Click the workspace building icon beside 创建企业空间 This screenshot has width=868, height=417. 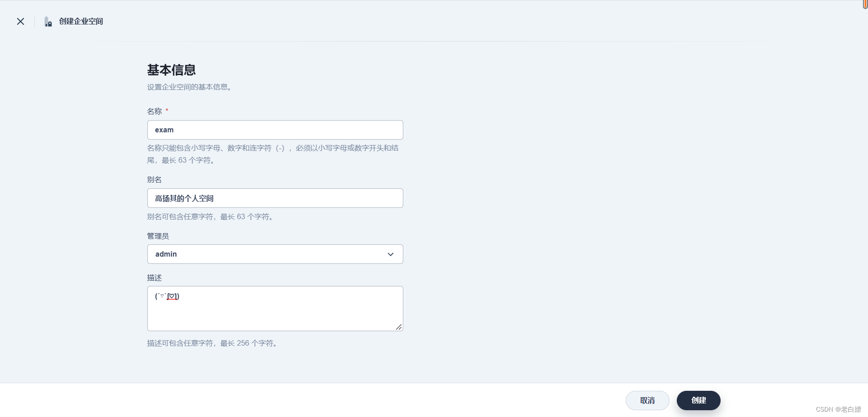pos(48,22)
